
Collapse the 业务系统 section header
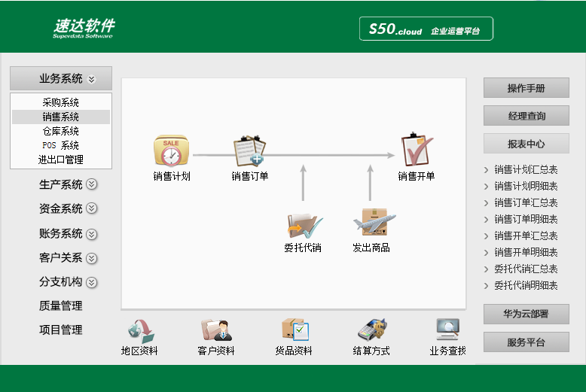pyautogui.click(x=61, y=78)
